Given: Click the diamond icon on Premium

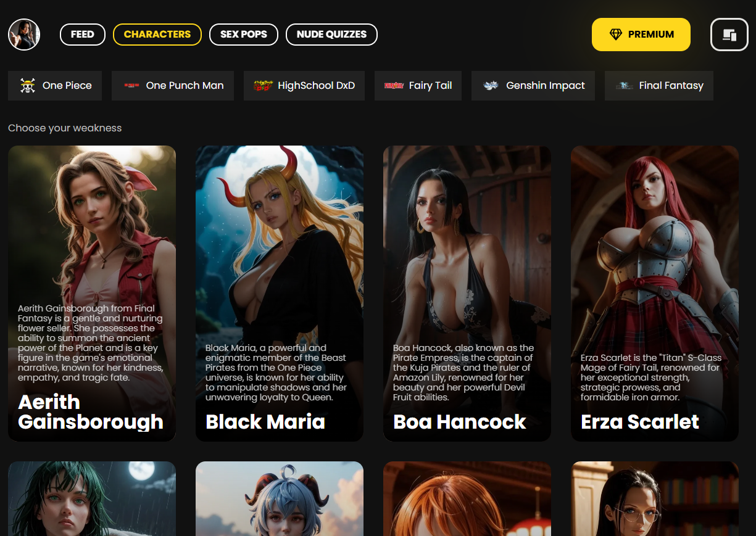Looking at the screenshot, I should [x=616, y=35].
